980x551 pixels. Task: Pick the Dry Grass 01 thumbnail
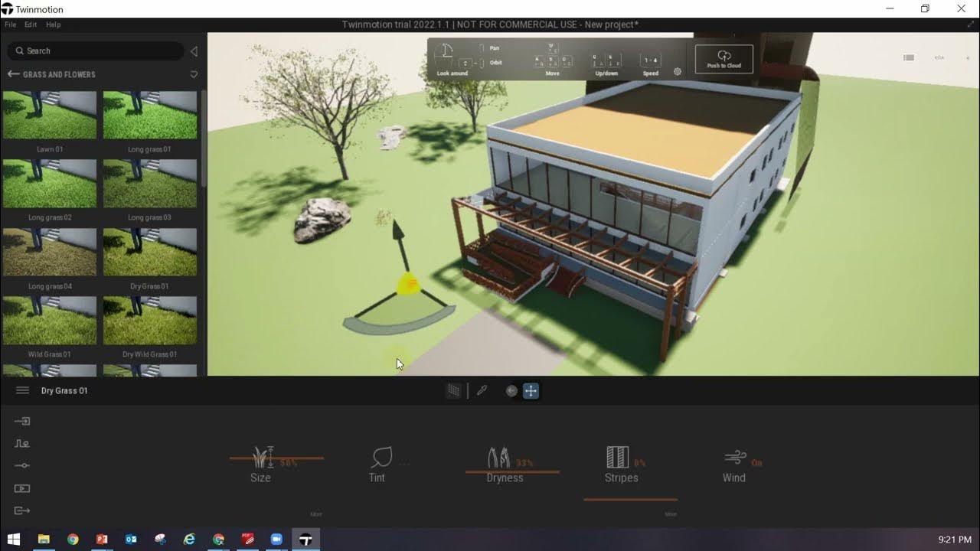(x=150, y=252)
